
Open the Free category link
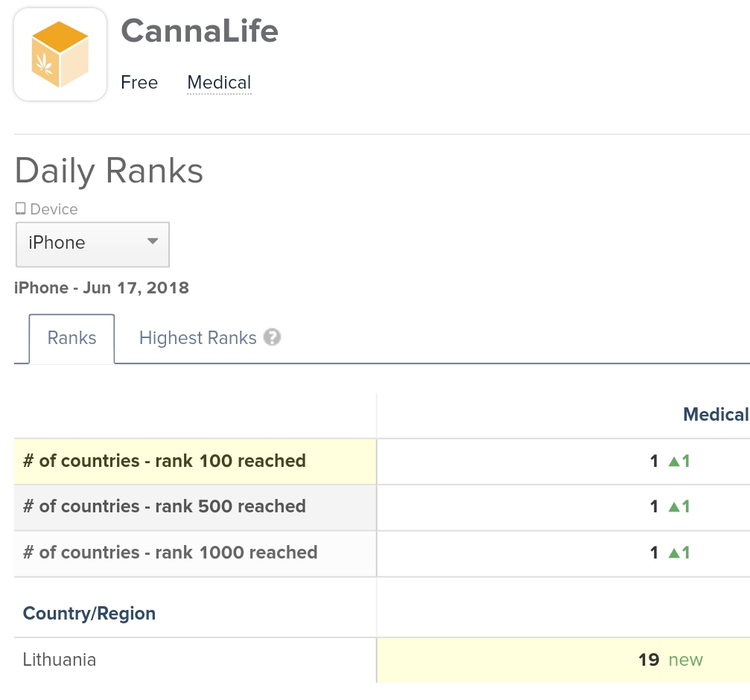click(139, 83)
